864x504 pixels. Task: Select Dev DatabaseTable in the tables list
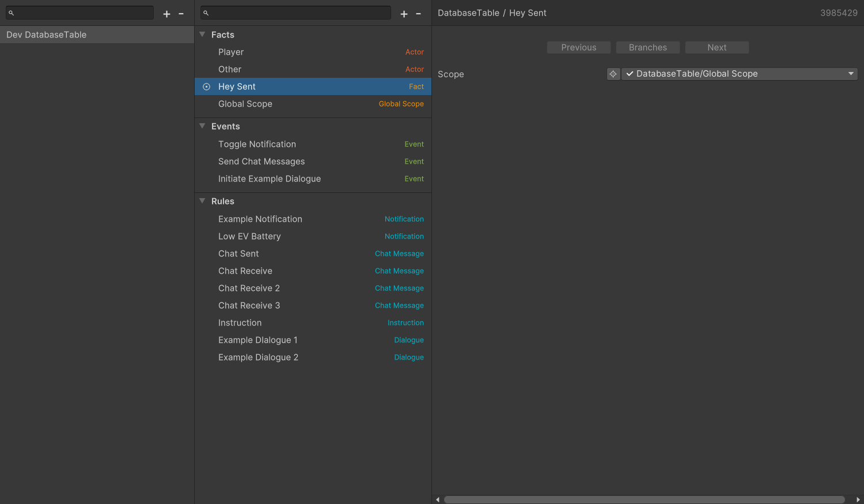97,35
